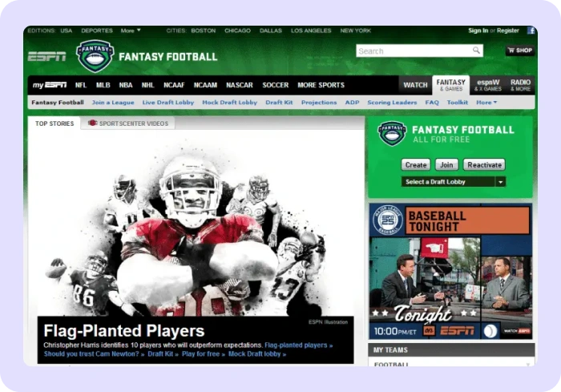Open the Baseball Tonight video banner

(450, 271)
